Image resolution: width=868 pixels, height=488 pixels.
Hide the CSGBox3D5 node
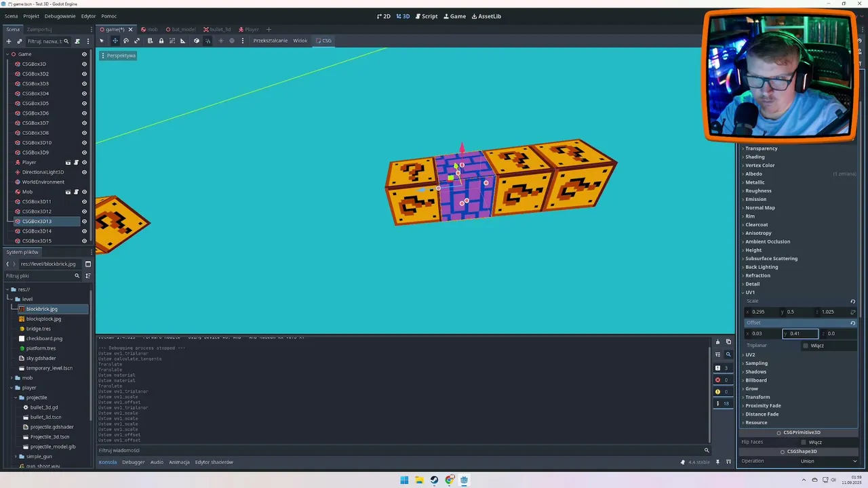click(x=84, y=104)
